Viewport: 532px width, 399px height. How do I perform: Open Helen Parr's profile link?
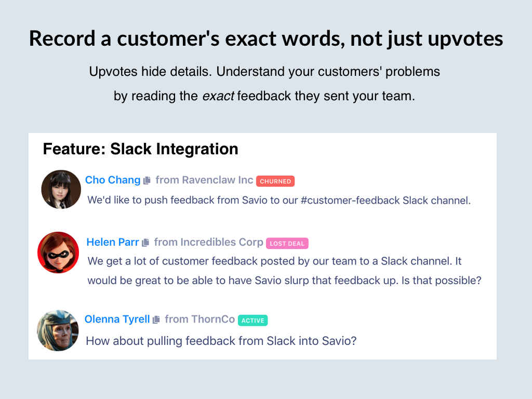tap(113, 242)
